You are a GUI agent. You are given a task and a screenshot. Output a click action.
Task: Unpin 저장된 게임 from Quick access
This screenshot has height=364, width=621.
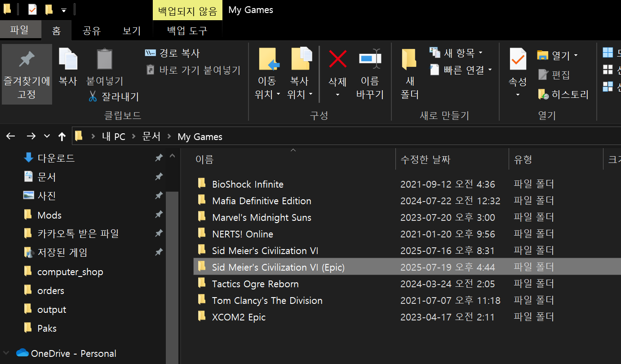click(159, 253)
